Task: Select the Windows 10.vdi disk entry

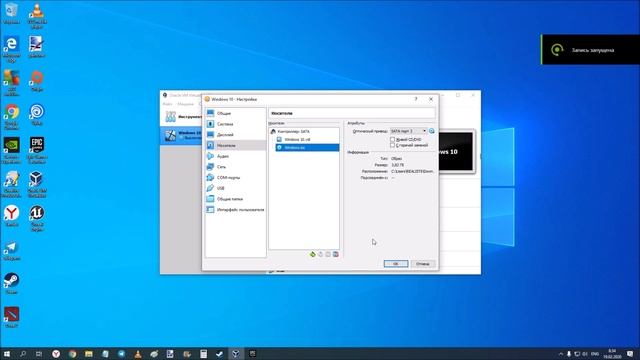Action: coord(307,140)
